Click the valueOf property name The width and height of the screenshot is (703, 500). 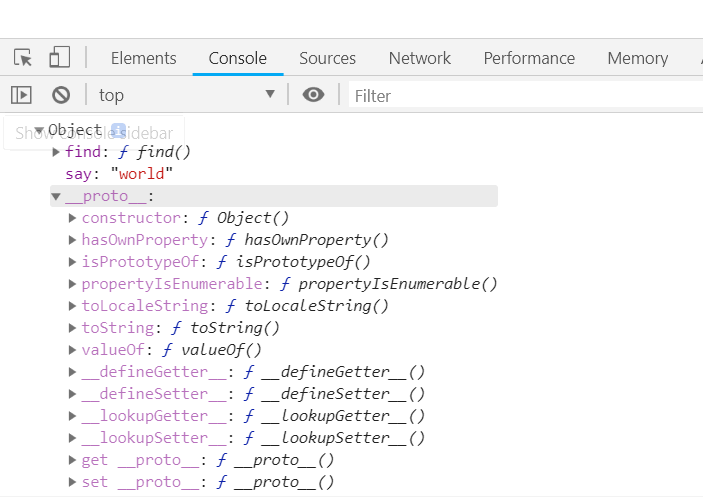click(113, 350)
